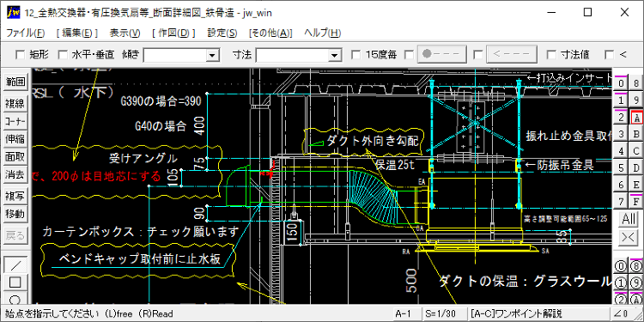The image size is (644, 322).
Task: Open the [編集(E)] menu
Action: [77, 33]
